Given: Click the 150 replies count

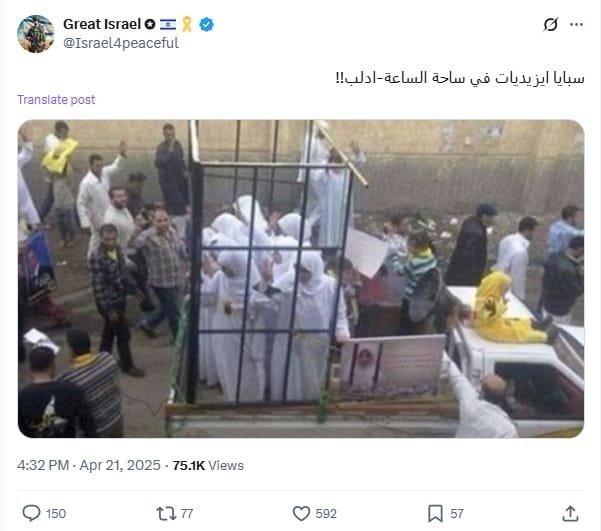Looking at the screenshot, I should tap(56, 514).
